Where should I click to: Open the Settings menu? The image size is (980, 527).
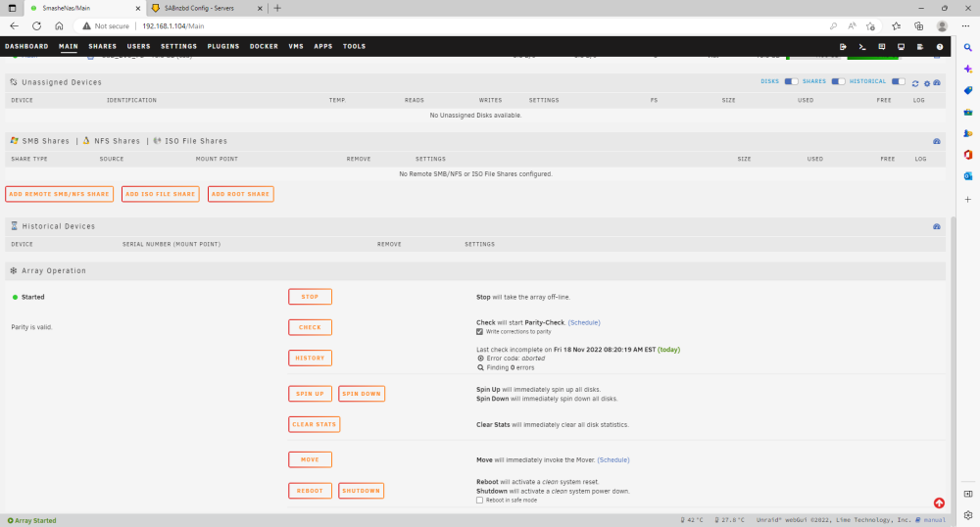tap(178, 46)
